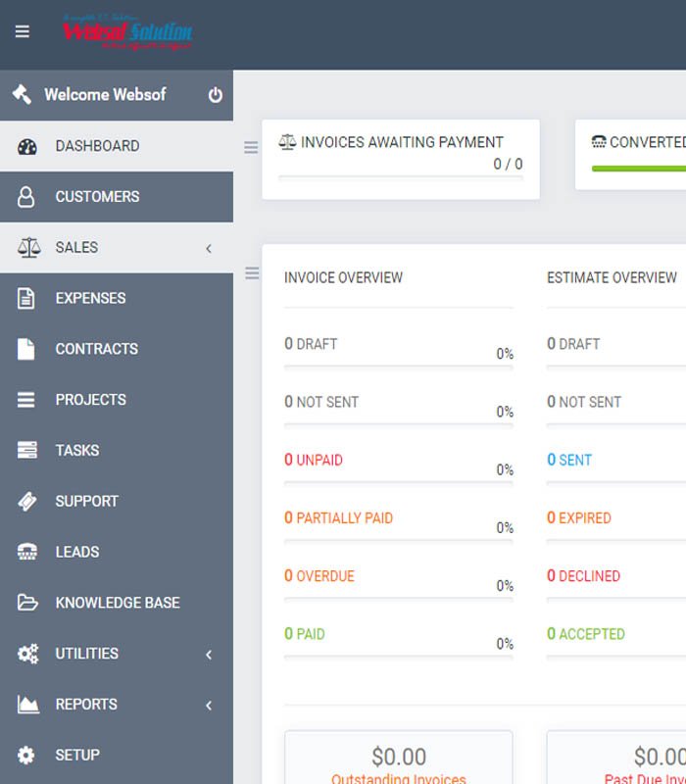Click the Welcome Websof profile text
686x784 pixels.
point(105,94)
